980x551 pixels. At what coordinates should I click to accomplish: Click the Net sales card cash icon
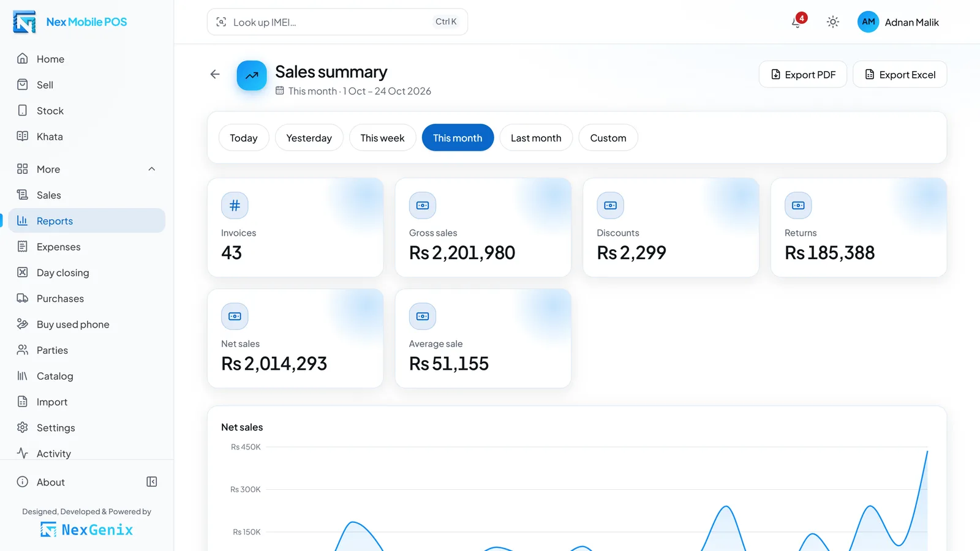pos(235,317)
